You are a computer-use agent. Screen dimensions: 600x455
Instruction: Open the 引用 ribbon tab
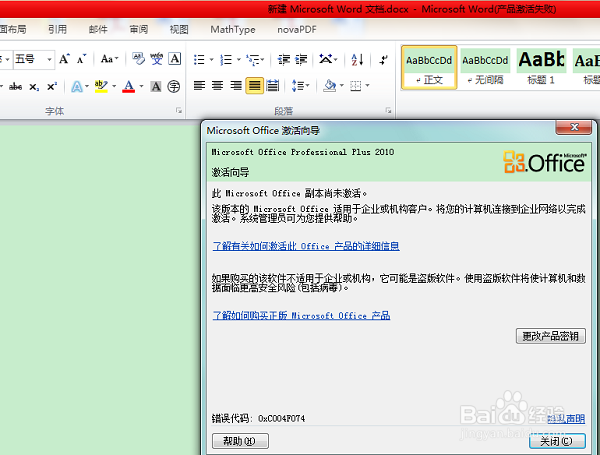point(57,29)
